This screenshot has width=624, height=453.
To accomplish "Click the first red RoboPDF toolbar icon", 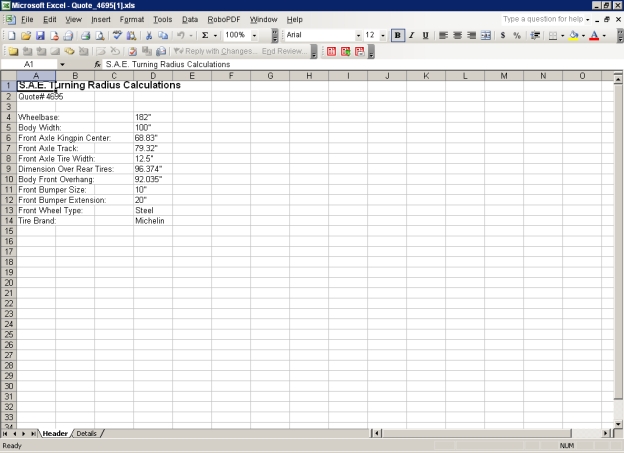I will click(x=331, y=51).
